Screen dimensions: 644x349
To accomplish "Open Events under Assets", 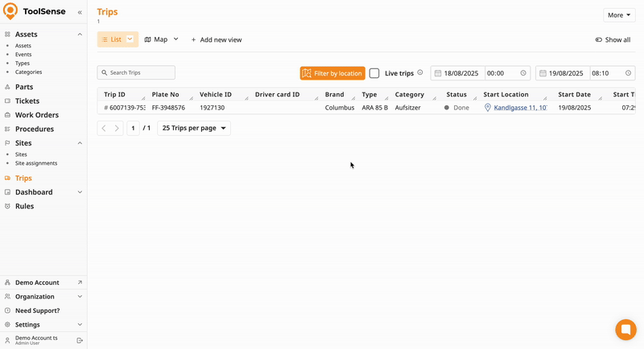I will 23,55.
